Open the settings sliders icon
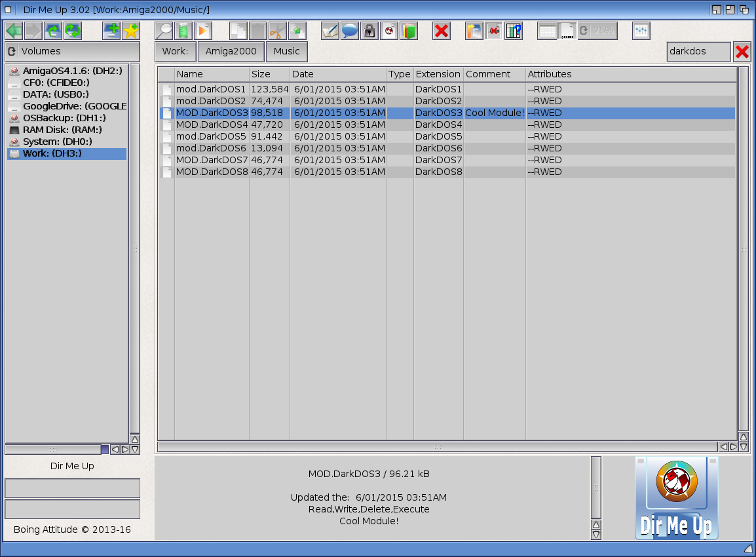The width and height of the screenshot is (756, 557). (x=641, y=31)
